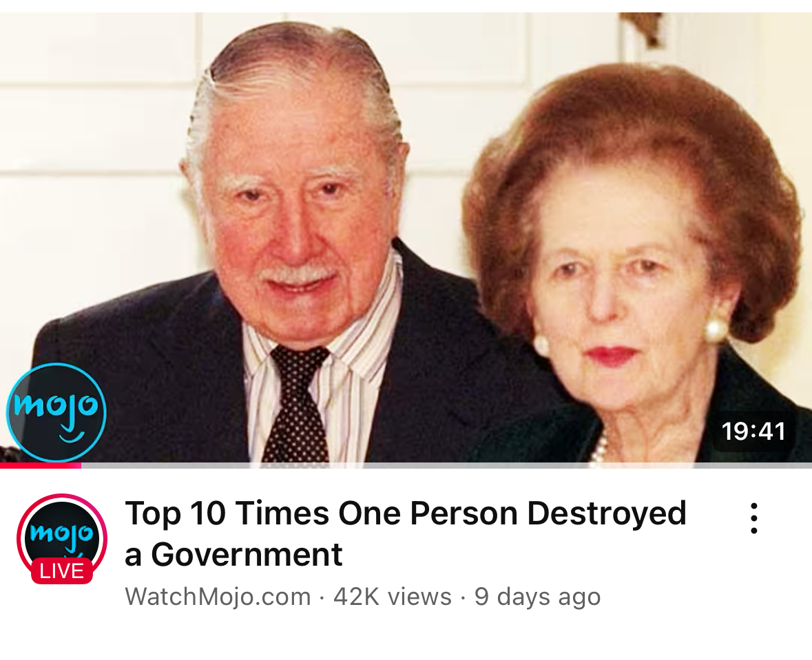Click the mojo watermark logo on thumbnail

pyautogui.click(x=56, y=412)
